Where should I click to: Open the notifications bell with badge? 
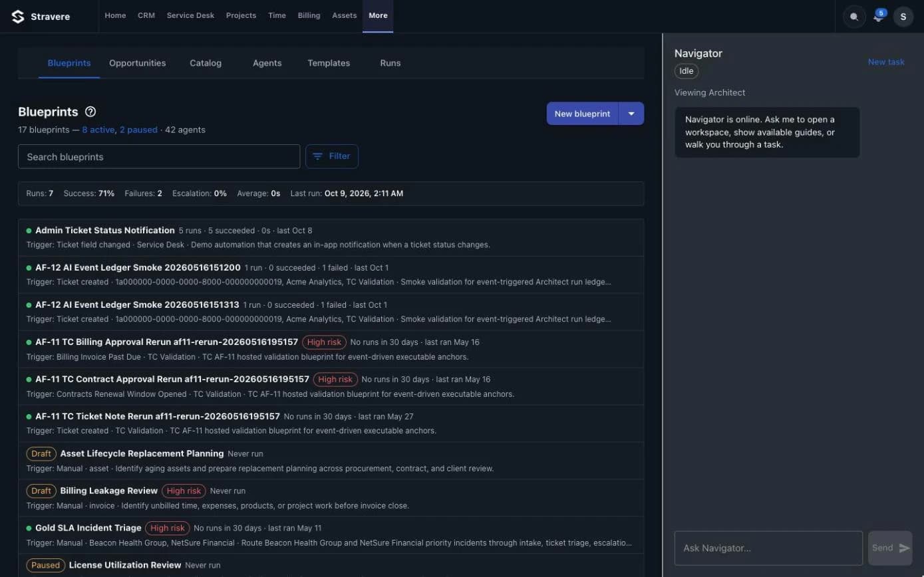879,17
